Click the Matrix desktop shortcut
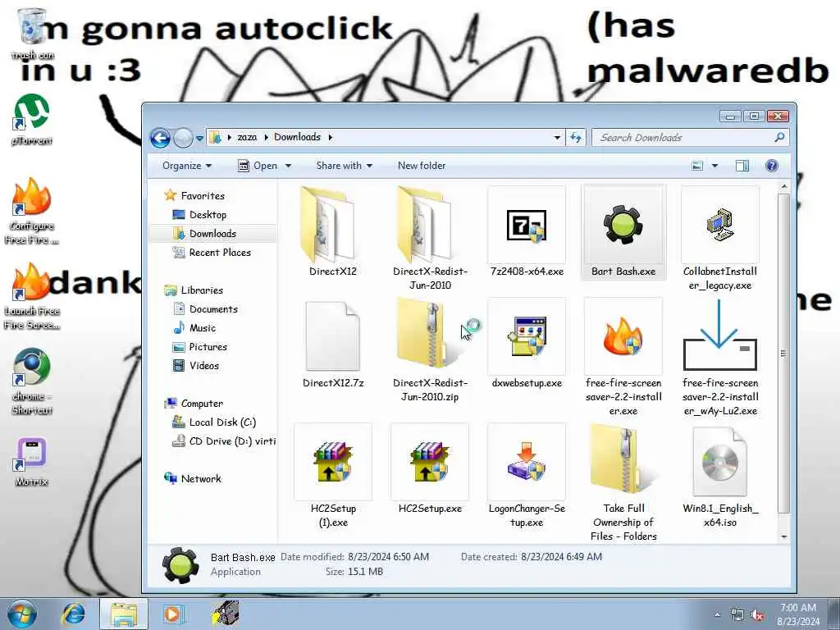The width and height of the screenshot is (840, 630). tap(32, 462)
